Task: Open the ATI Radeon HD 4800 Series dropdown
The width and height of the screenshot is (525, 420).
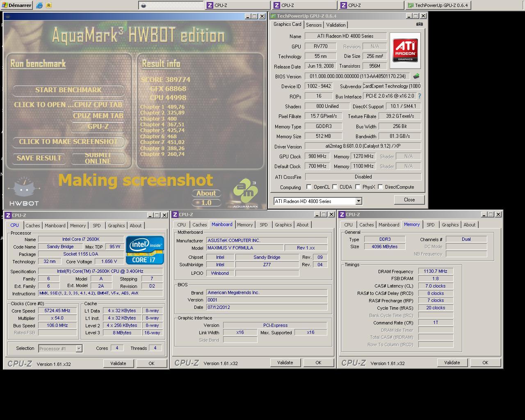Action: coord(358,201)
